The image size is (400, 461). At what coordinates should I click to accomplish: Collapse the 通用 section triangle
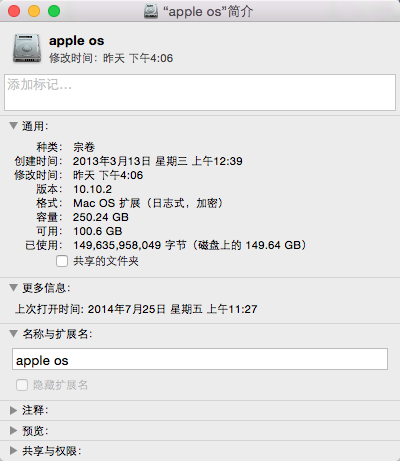13,126
